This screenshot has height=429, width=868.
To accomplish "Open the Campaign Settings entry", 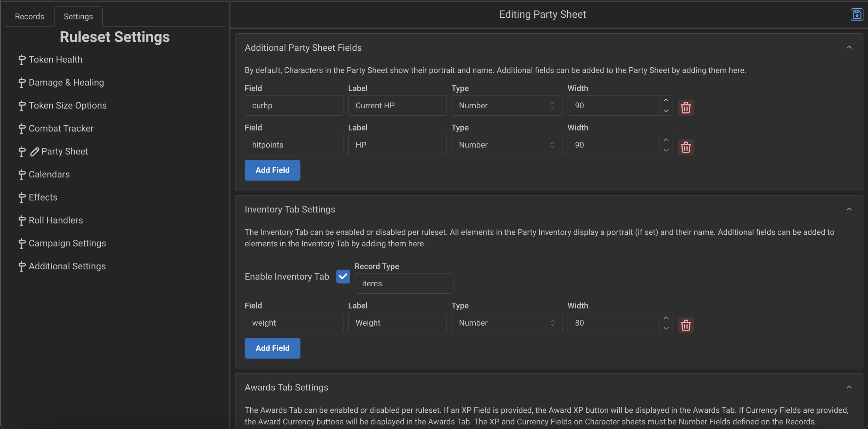I will (67, 243).
